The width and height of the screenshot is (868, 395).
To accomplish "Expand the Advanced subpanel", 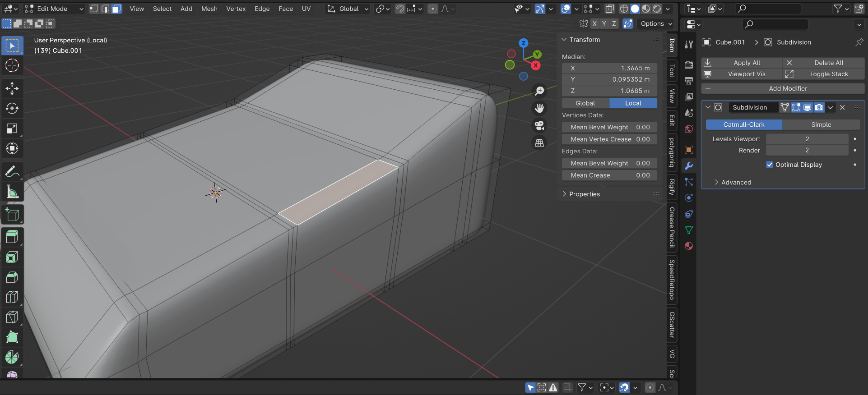I will pos(716,182).
